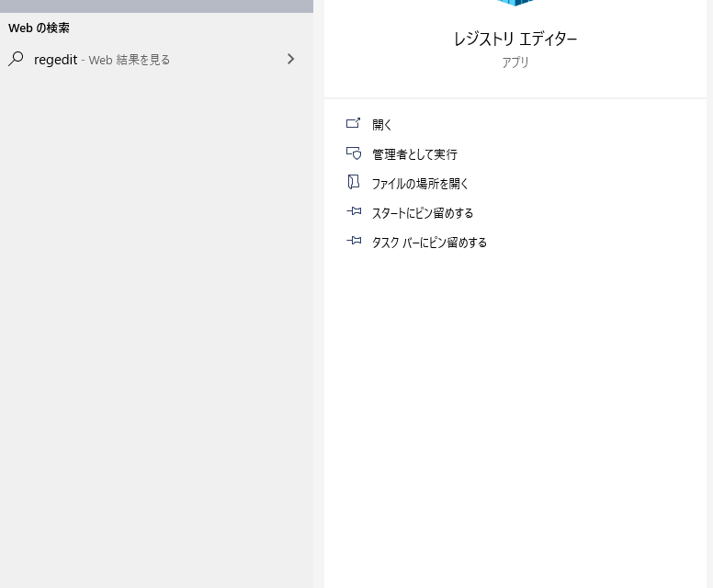Click the レジストリ エディター title
Screen dimensions: 713x588
[515, 40]
